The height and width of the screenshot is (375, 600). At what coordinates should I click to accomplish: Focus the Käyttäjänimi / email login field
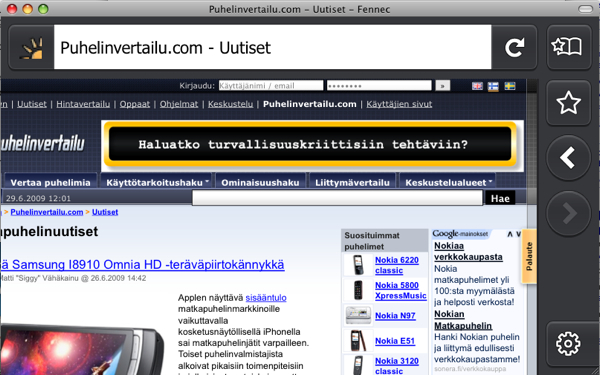271,85
